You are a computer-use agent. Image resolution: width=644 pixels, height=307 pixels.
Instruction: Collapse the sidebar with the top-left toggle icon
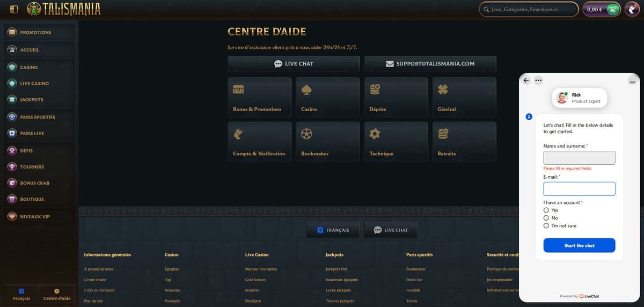[14, 9]
